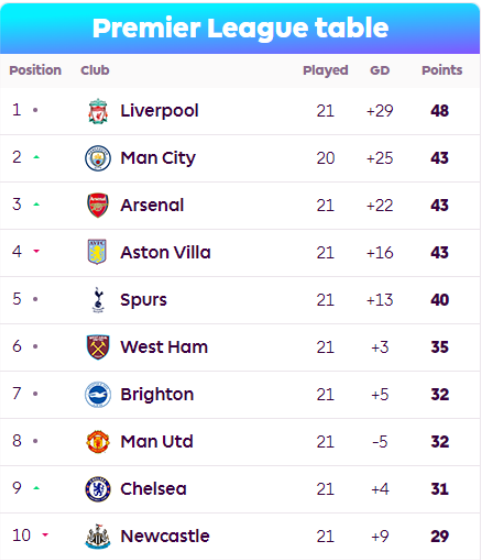Sort table by Points column header
The height and width of the screenshot is (560, 481).
click(442, 70)
